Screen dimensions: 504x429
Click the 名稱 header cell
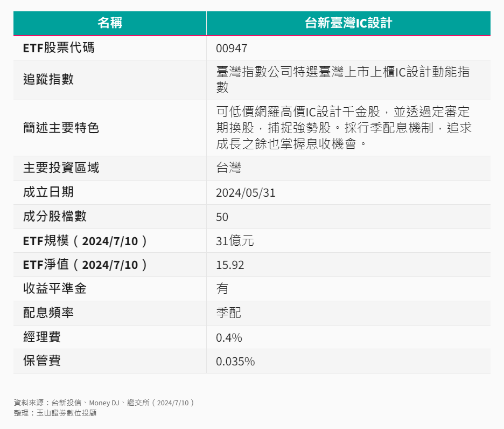110,23
